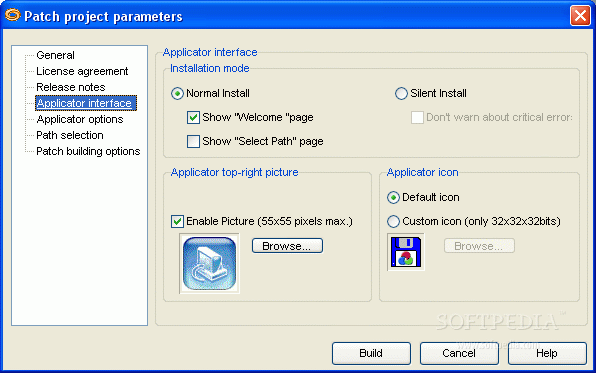596x373 pixels.
Task: Select Applicator interface tree item
Action: [x=86, y=103]
